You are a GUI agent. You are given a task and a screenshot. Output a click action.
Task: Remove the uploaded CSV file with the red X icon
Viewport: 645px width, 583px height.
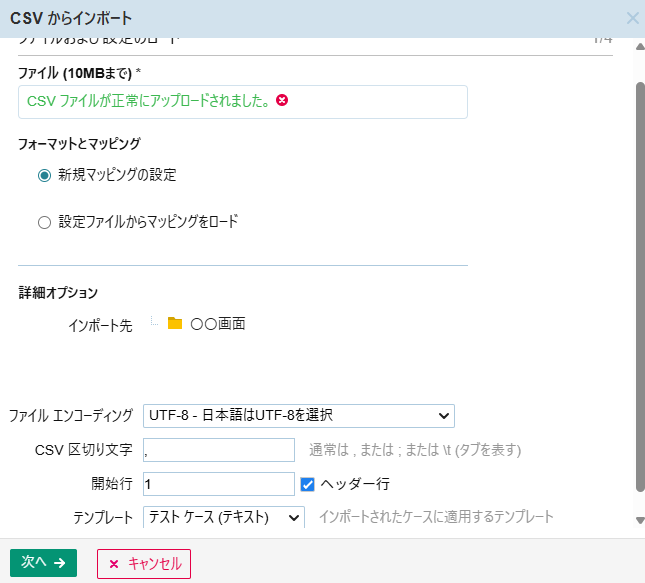(282, 101)
